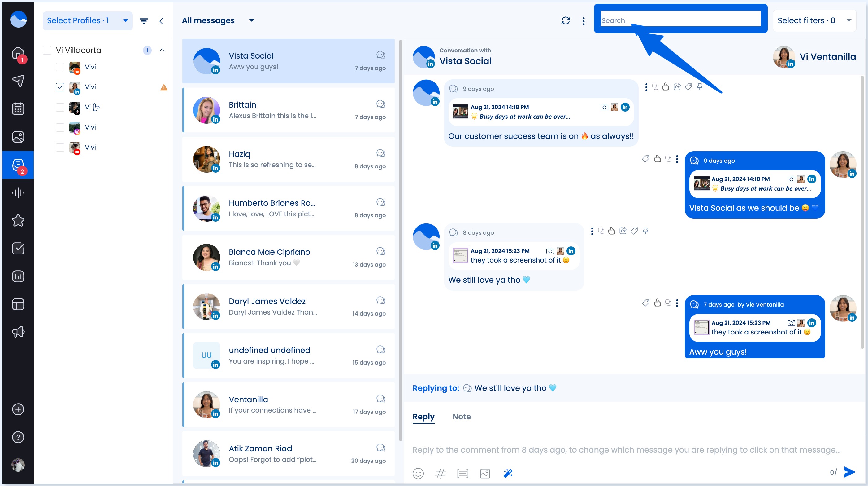Check the checkbox next to Vi Villacorta

coord(47,50)
